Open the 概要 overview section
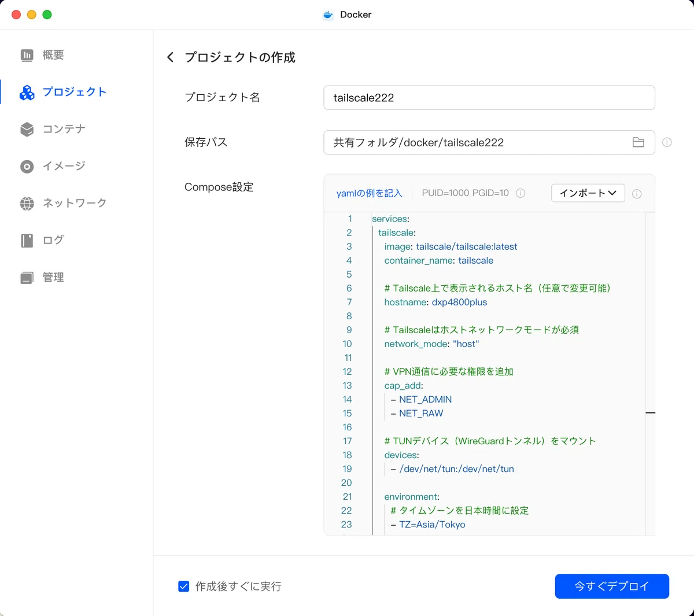 click(x=53, y=55)
